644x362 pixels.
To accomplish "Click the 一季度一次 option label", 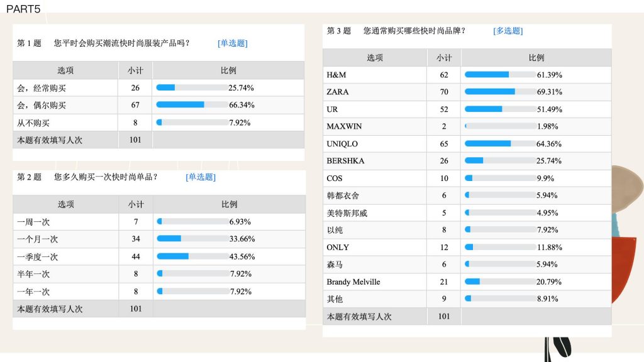I will click(37, 257).
